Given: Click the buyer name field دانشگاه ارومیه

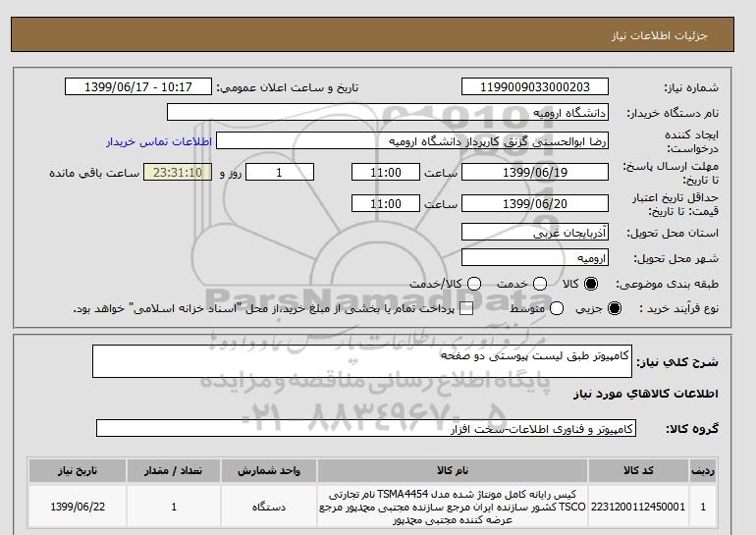Looking at the screenshot, I should 388,112.
